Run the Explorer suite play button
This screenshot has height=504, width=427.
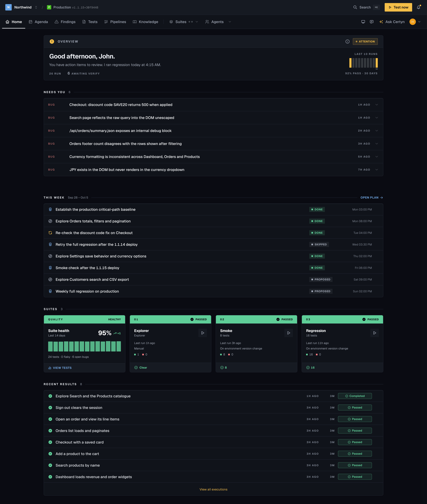[203, 333]
